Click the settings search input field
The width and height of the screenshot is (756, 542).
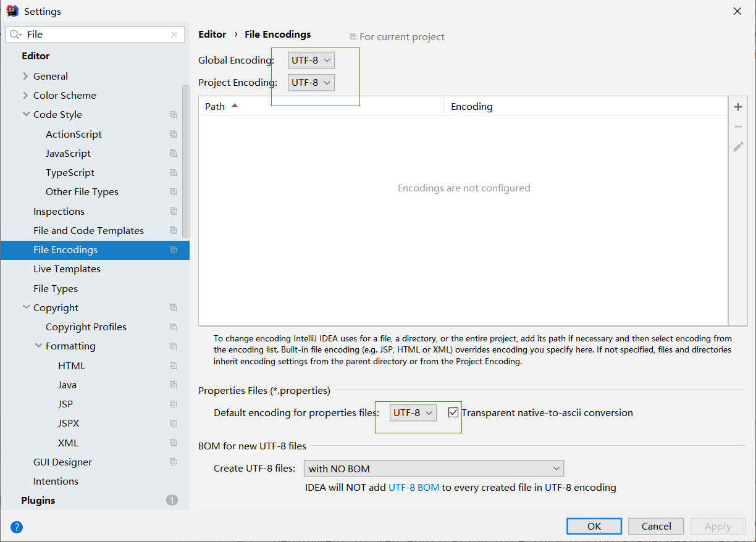96,35
